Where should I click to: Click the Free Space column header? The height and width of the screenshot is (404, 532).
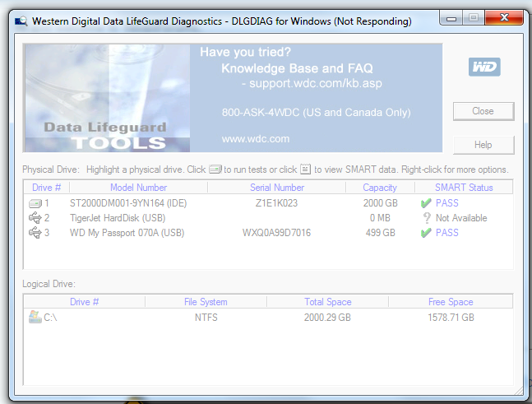(451, 302)
